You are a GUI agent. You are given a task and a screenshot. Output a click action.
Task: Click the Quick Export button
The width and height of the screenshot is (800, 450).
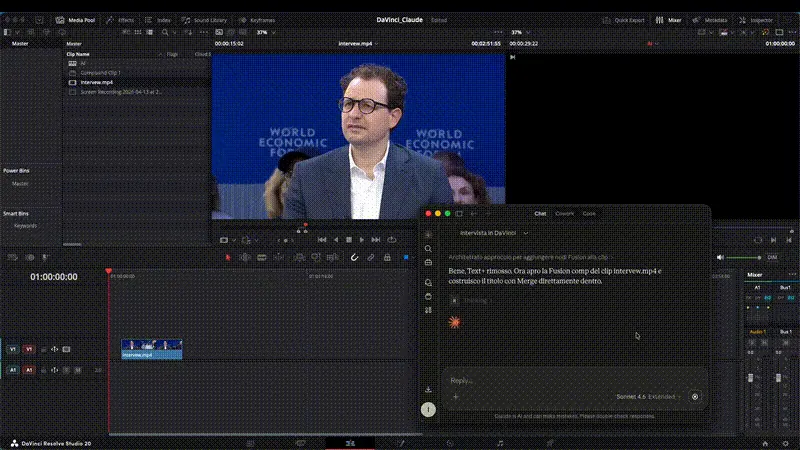click(623, 20)
